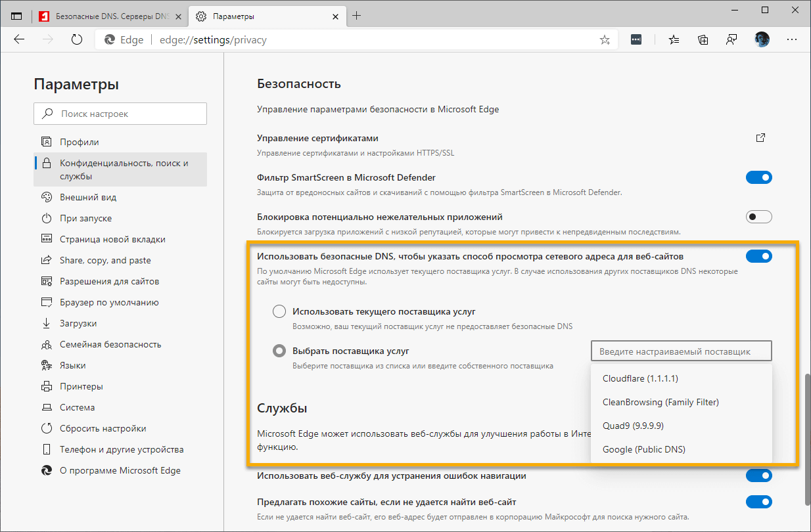Go to Сбросить настройки in the sidebar
811x532 pixels.
coord(103,428)
